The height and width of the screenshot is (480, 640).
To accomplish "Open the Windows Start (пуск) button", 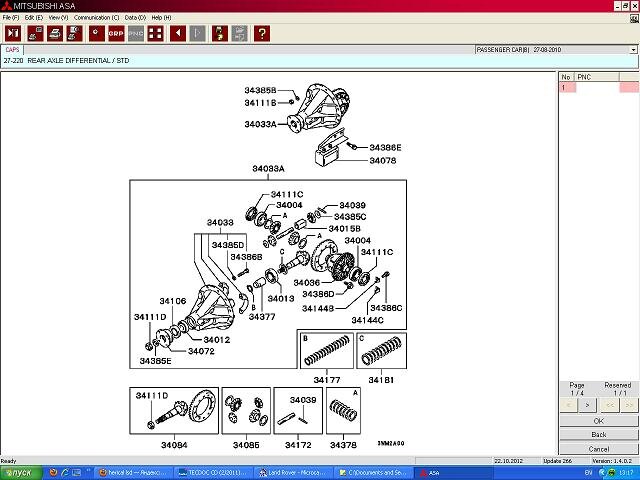I will tap(19, 472).
